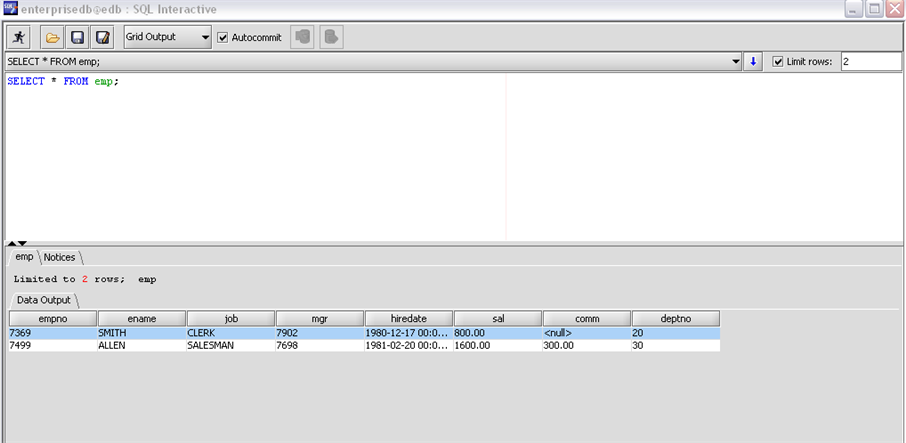This screenshot has height=443, width=906.
Task: Select the Data Output tab
Action: [43, 300]
